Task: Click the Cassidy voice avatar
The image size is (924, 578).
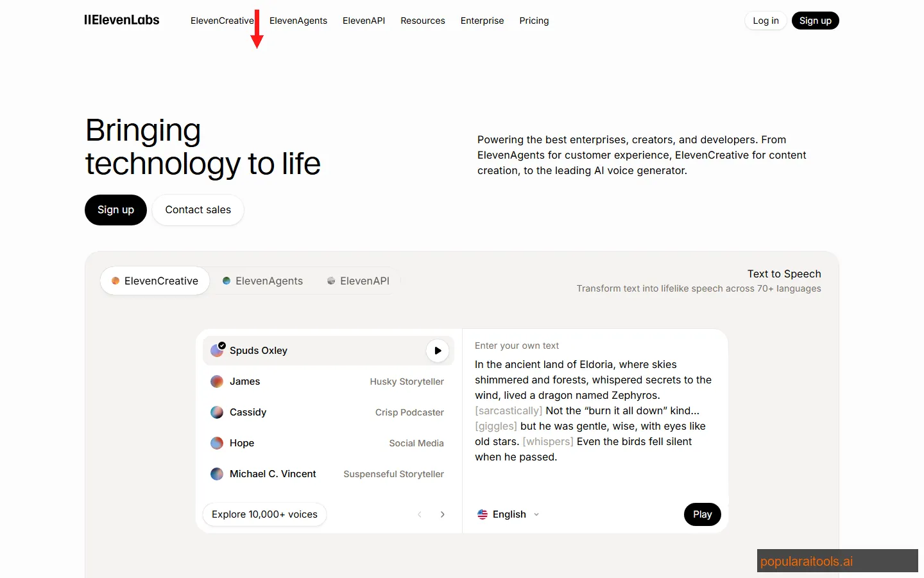Action: tap(217, 412)
